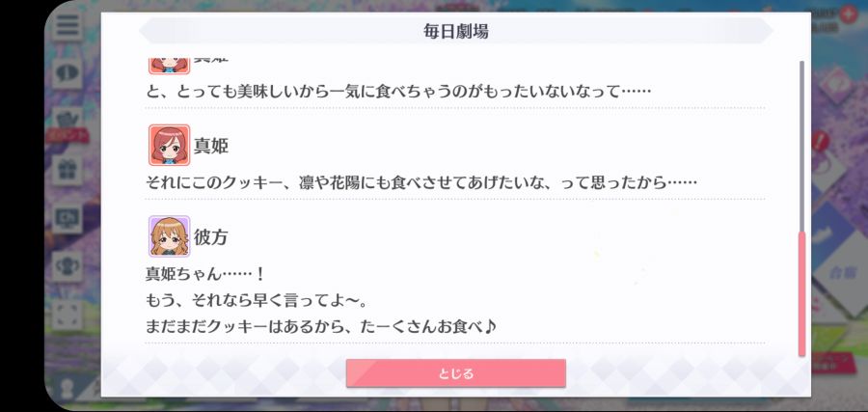Screen dimensions: 868x412
Task: Tap 彼方's avatar thumbnail
Action: click(x=169, y=236)
